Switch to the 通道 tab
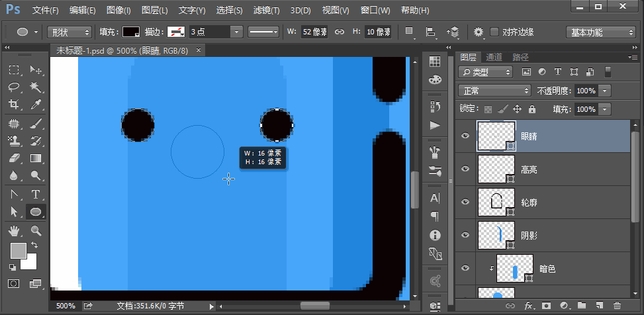 point(494,58)
